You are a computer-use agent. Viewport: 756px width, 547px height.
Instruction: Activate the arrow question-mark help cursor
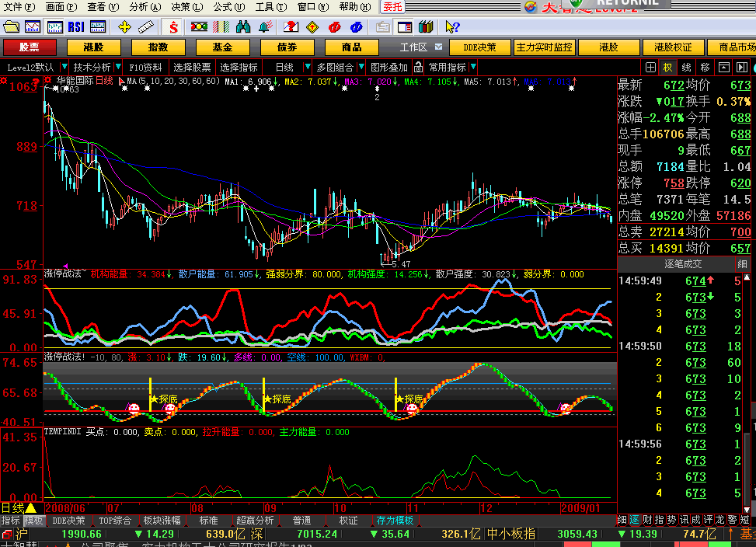click(x=452, y=27)
